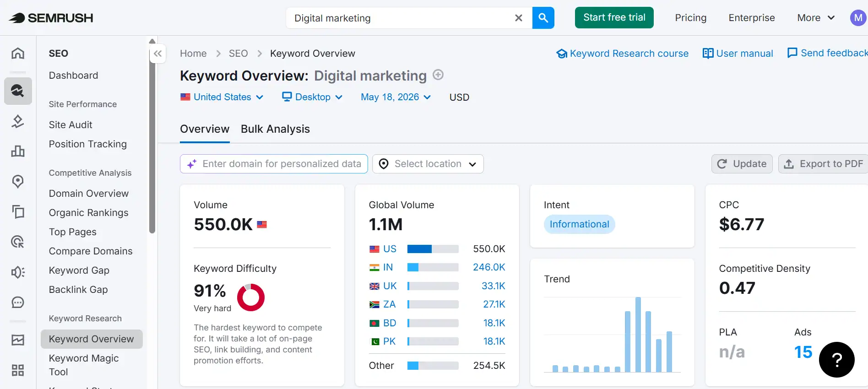Open Keyword Gap in sidebar
Viewport: 868px width, 389px height.
(x=79, y=270)
